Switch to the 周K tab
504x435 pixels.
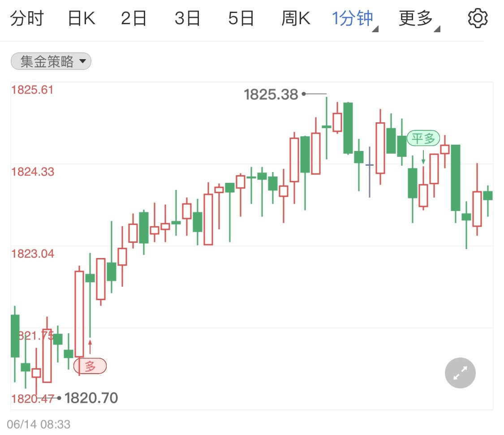296,18
